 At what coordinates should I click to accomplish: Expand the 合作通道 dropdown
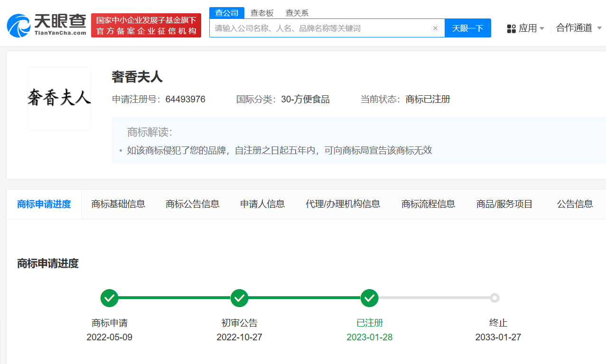pos(579,28)
